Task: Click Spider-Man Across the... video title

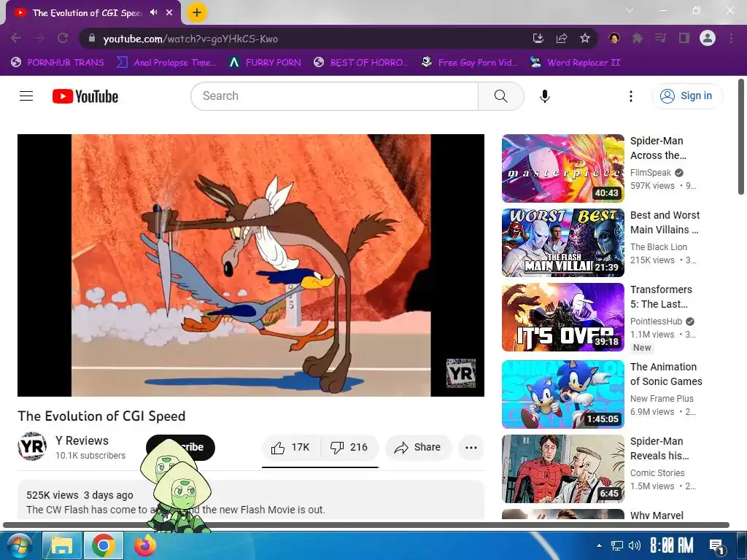Action: click(658, 148)
